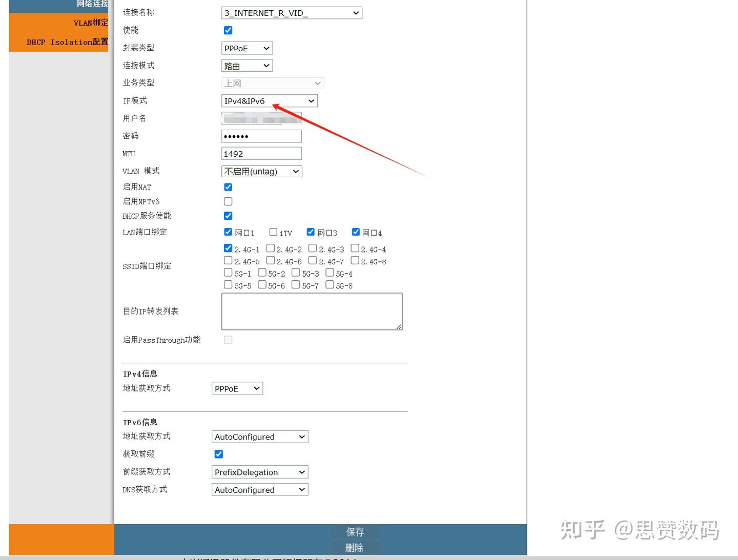Toggle the 获取前缀 checkbox
This screenshot has width=738, height=560.
coord(219,454)
